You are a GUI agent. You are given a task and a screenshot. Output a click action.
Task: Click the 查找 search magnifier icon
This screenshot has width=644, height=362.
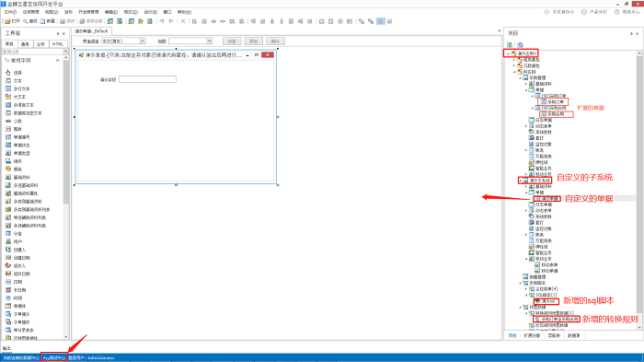point(25,21)
